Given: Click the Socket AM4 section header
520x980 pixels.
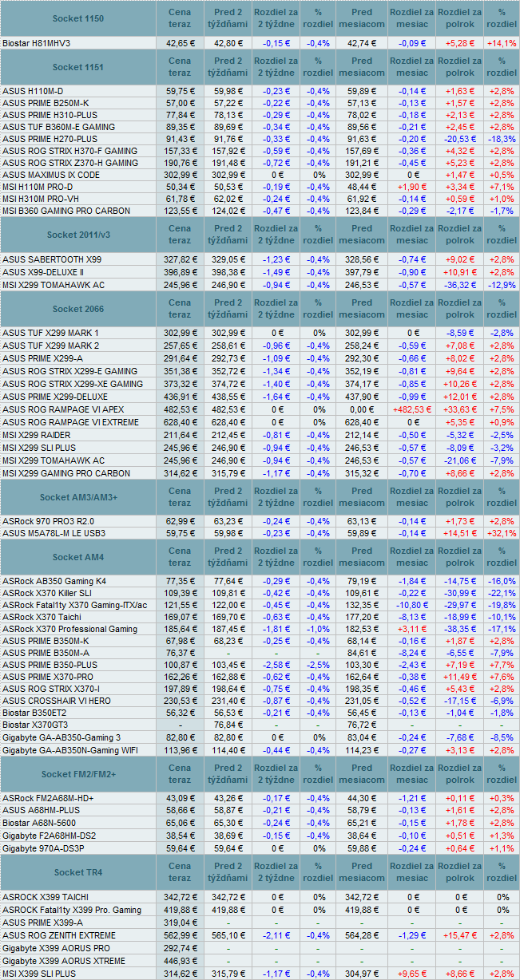Looking at the screenshot, I should tap(78, 557).
